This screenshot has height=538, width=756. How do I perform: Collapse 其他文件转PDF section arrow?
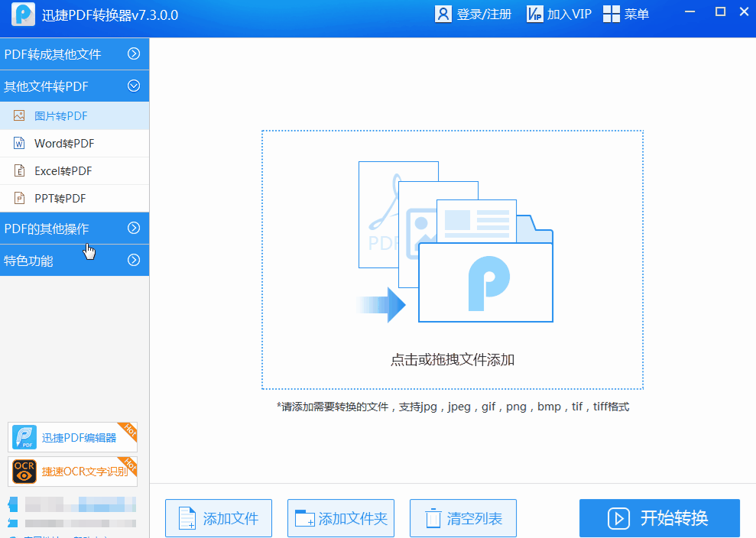tap(134, 86)
